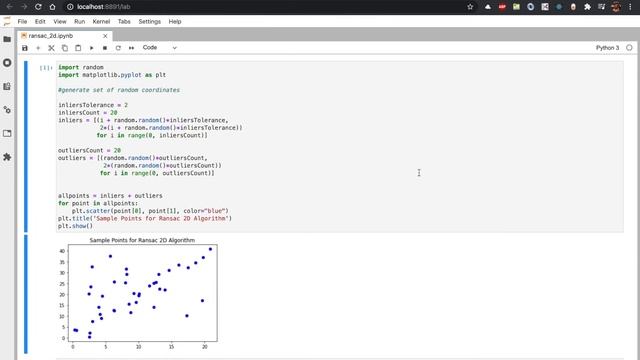Open the browser Extensions puzzle icon in the browser toolbar
The height and width of the screenshot is (360, 640).
587,7
